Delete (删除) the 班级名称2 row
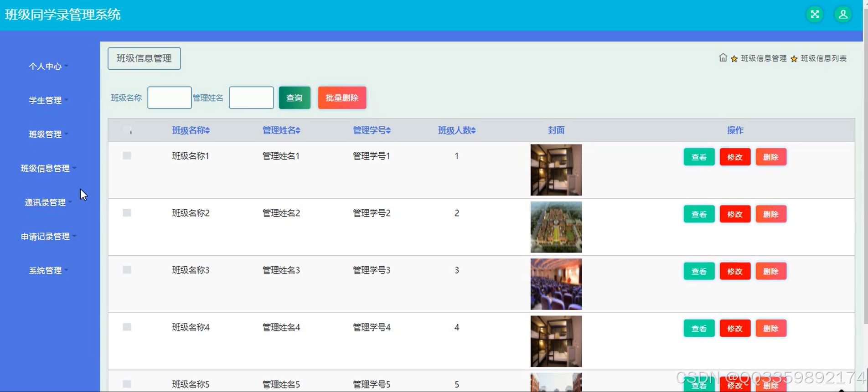The height and width of the screenshot is (392, 868). click(771, 214)
